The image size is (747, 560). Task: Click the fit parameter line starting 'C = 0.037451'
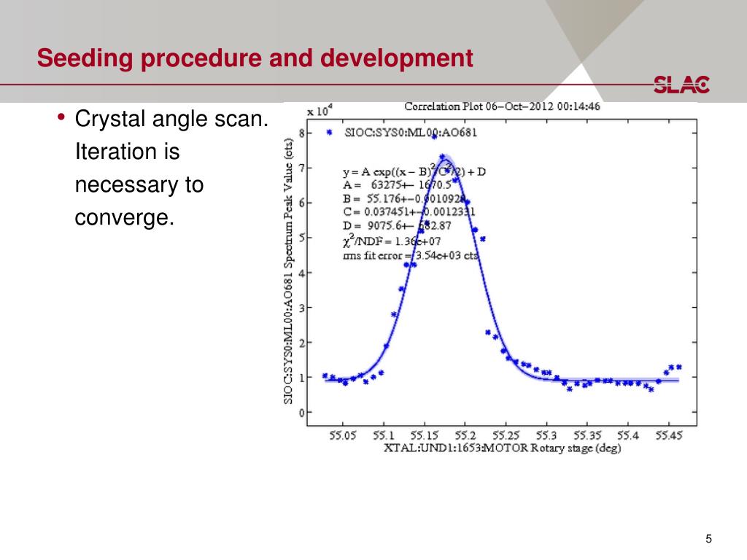pyautogui.click(x=409, y=212)
